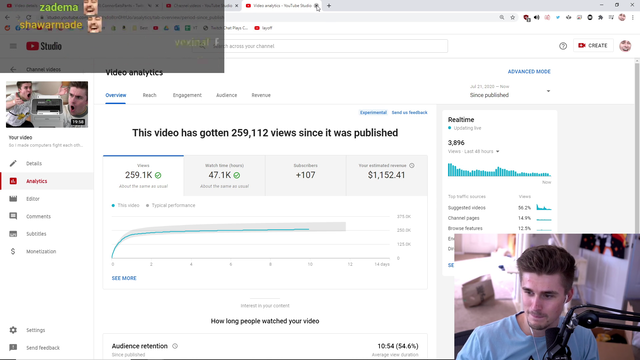
Task: Open the Since published date range dropdown
Action: click(x=510, y=91)
